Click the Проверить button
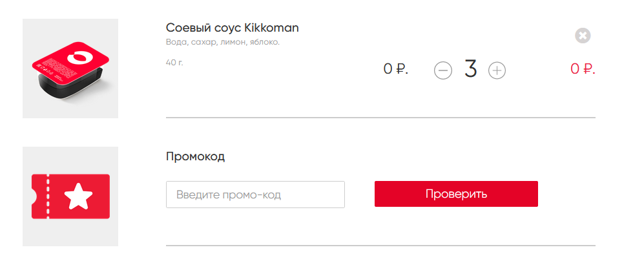The height and width of the screenshot is (254, 644). click(x=456, y=194)
